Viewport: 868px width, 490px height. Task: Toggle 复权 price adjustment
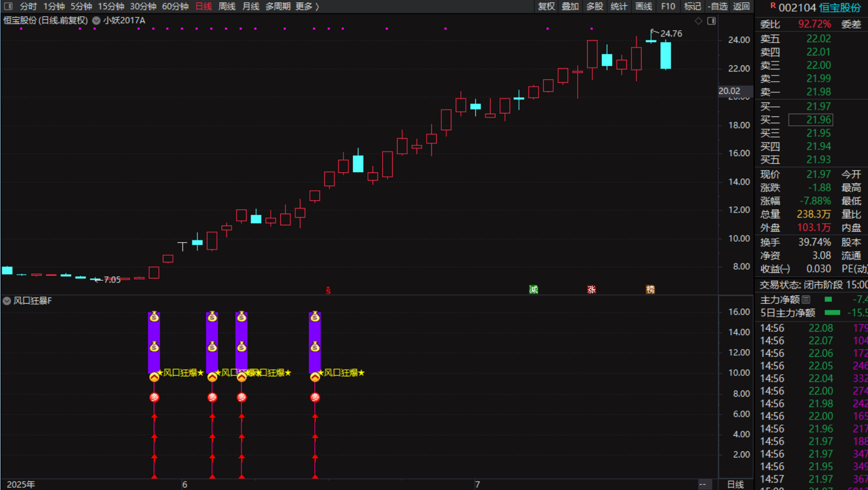[x=546, y=6]
